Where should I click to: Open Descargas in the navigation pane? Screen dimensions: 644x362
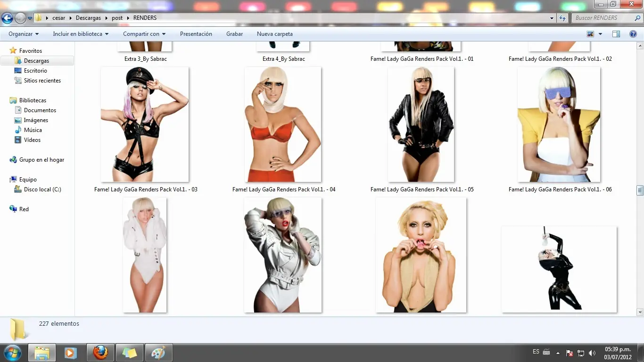point(37,61)
